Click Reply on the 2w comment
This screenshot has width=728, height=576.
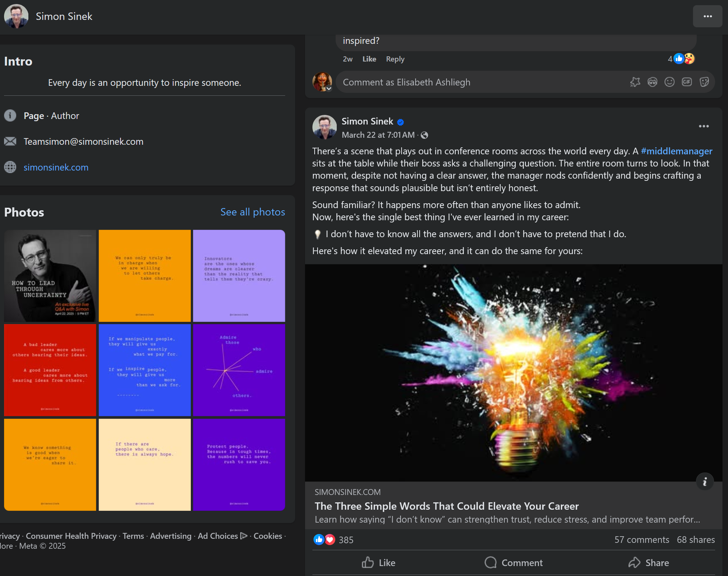(x=395, y=59)
